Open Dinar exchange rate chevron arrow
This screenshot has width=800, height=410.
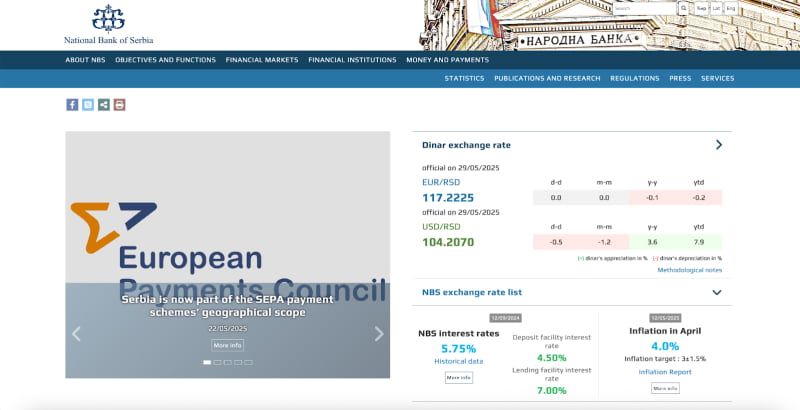click(x=718, y=145)
